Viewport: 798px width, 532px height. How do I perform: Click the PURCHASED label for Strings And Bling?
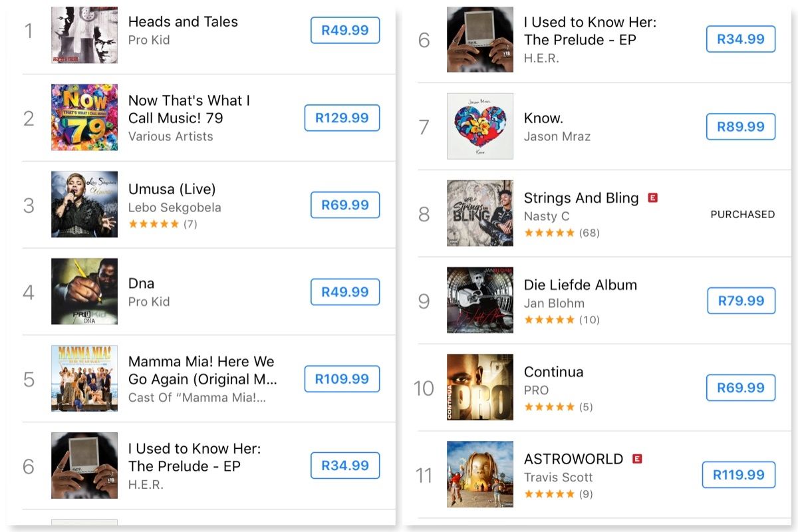click(x=743, y=214)
